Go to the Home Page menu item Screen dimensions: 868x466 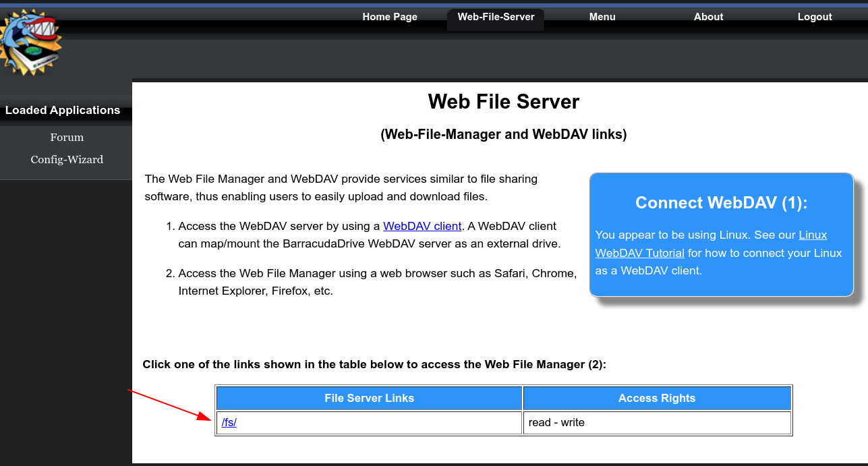[x=390, y=17]
